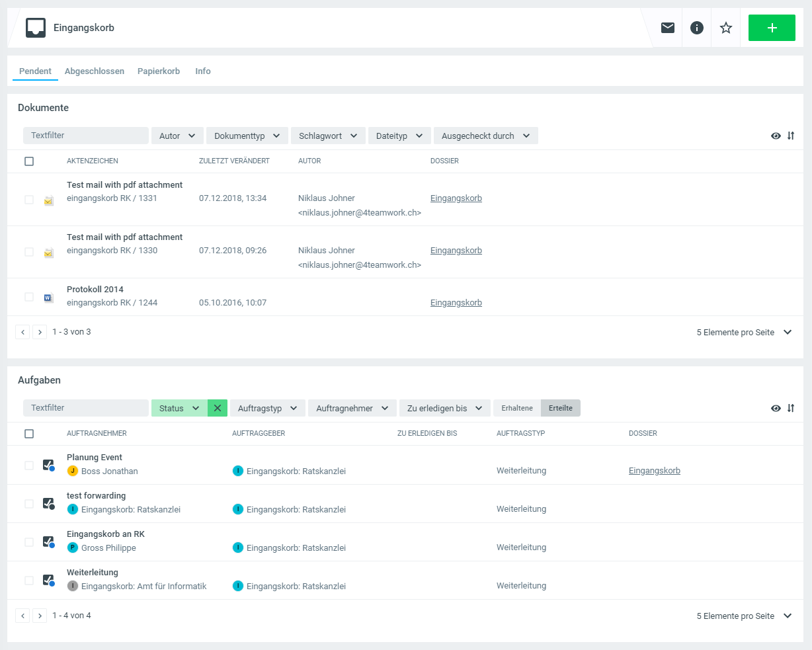Clear the Status filter with green X
Image resolution: width=812 pixels, height=650 pixels.
click(x=218, y=408)
